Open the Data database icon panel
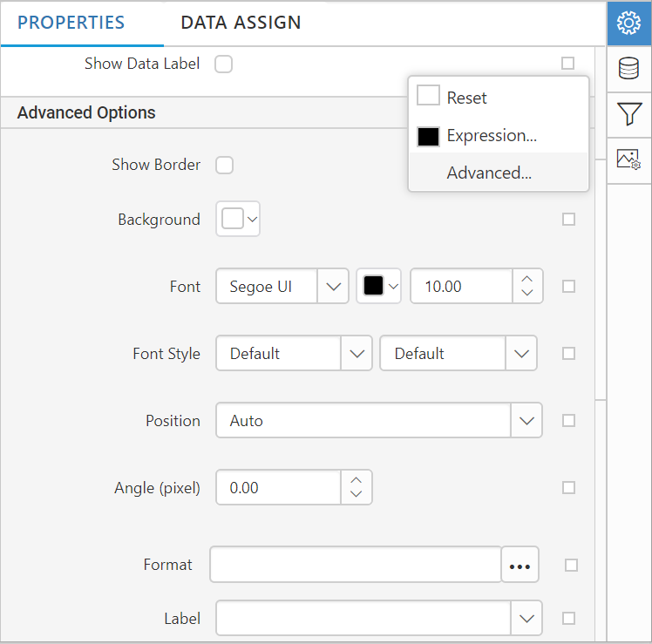 [628, 68]
